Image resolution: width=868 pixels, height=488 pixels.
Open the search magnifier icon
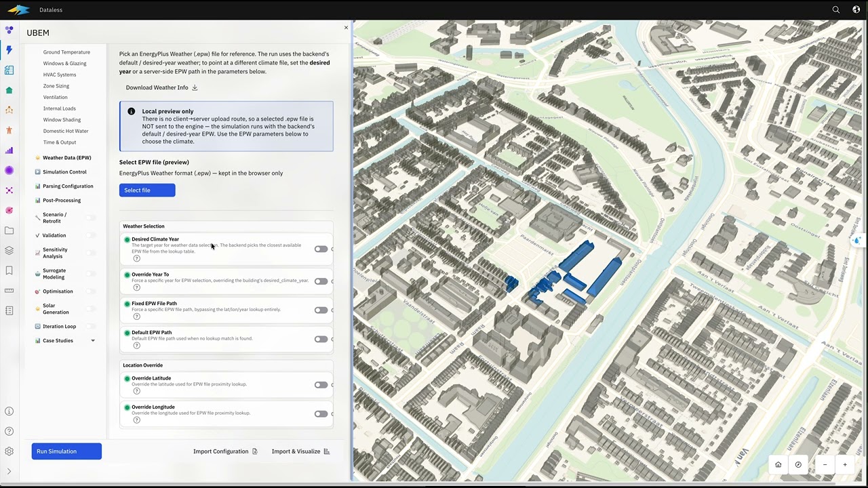[x=836, y=9]
